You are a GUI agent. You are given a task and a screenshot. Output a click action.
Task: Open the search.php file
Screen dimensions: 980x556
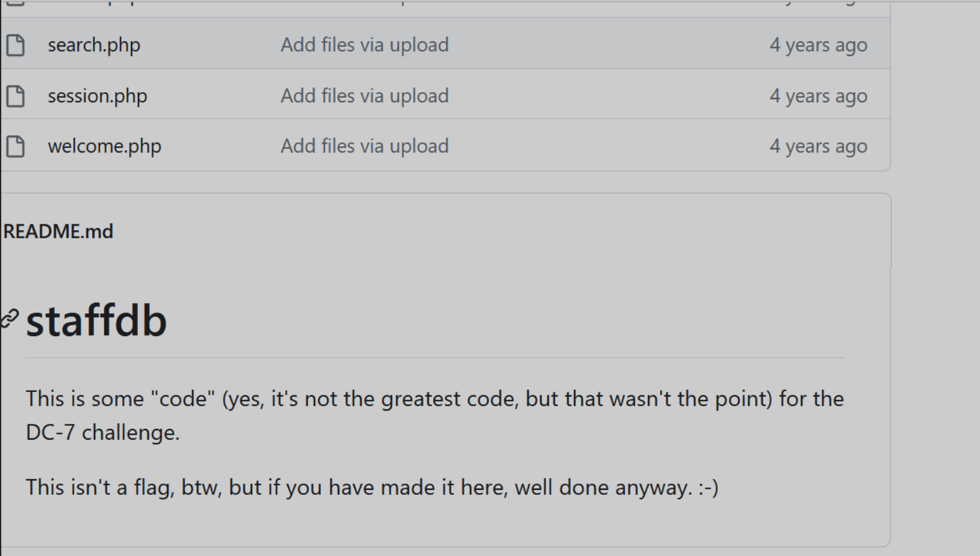pyautogui.click(x=94, y=45)
